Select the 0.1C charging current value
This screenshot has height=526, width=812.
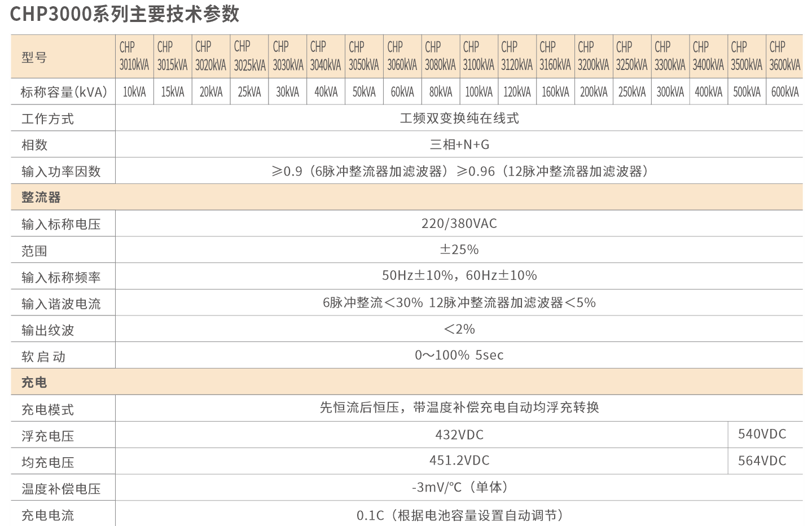tap(459, 515)
